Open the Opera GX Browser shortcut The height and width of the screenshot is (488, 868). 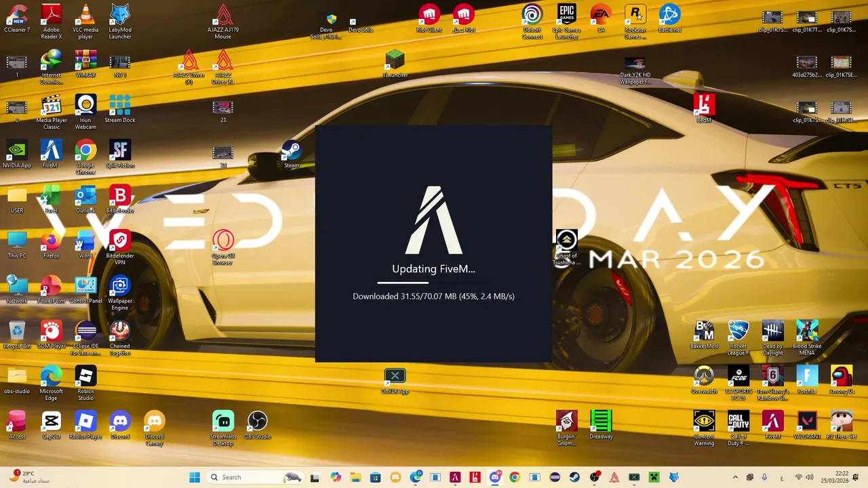223,248
